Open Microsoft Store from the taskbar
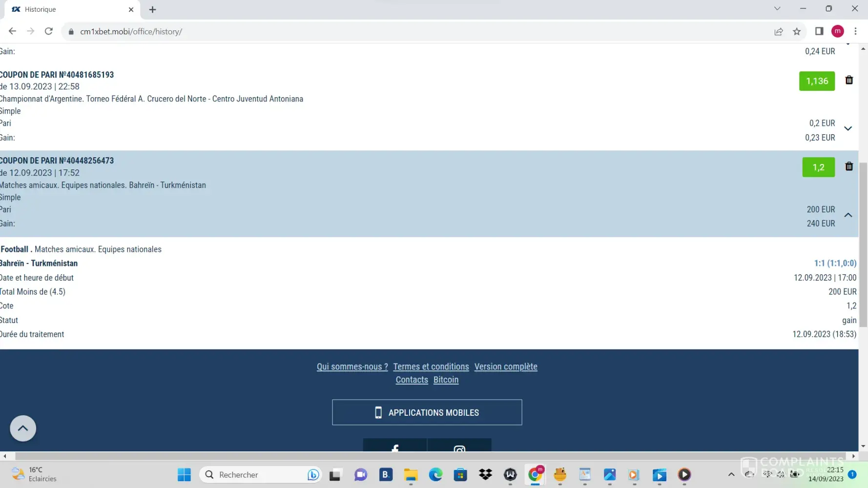 click(460, 474)
